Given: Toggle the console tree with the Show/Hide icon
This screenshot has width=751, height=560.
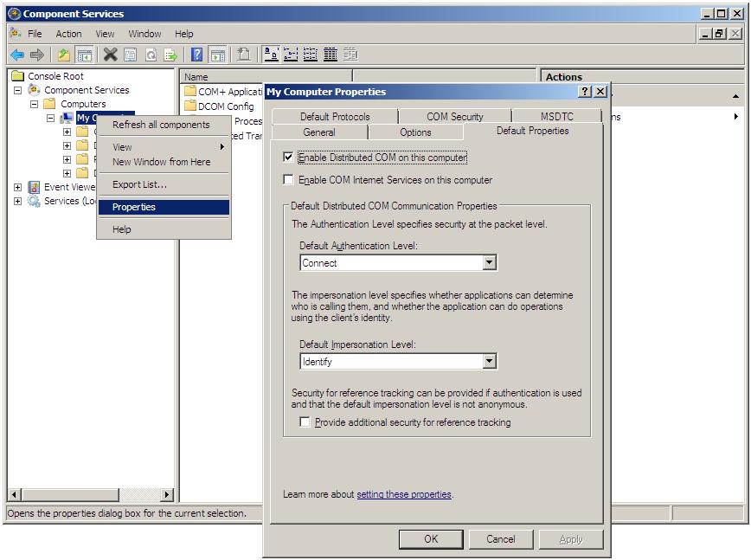Looking at the screenshot, I should point(84,54).
